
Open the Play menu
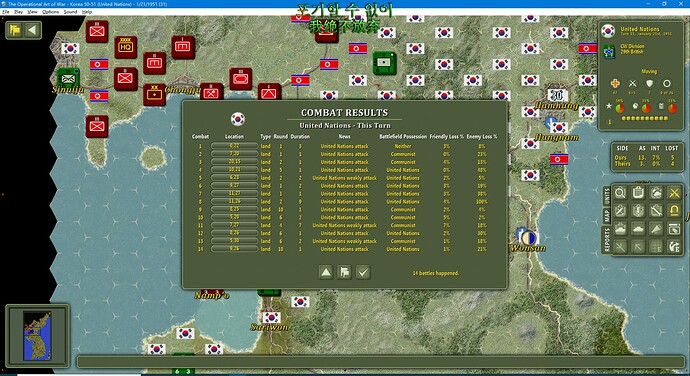tap(18, 12)
